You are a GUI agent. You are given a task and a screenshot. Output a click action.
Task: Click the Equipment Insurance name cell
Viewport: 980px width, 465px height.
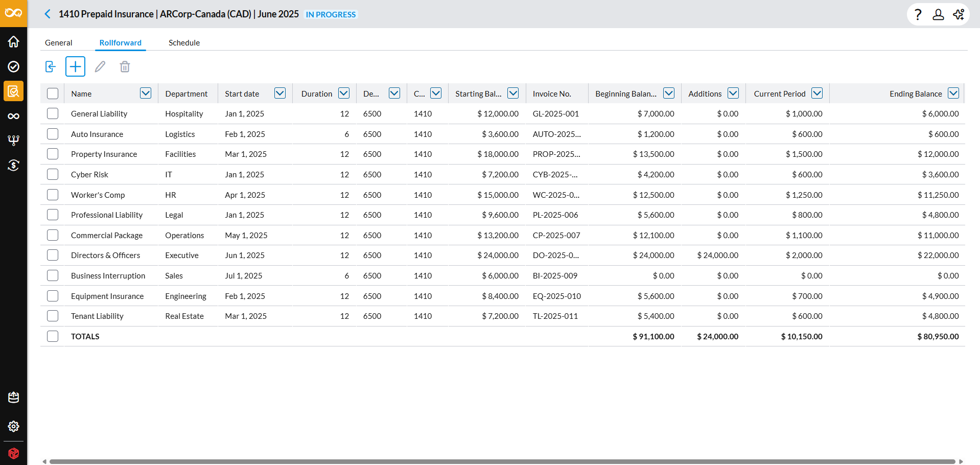click(107, 296)
